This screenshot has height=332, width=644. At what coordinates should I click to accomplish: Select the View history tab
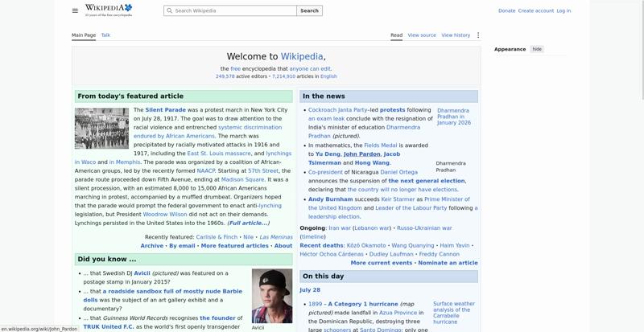pos(456,35)
